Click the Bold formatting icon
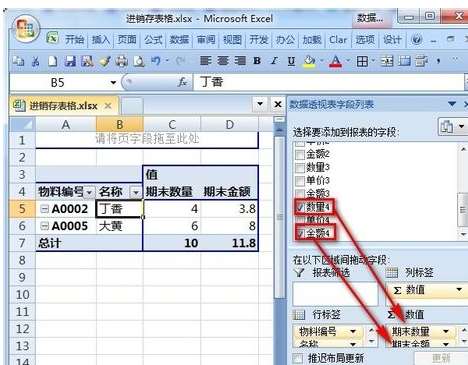 click(x=257, y=61)
